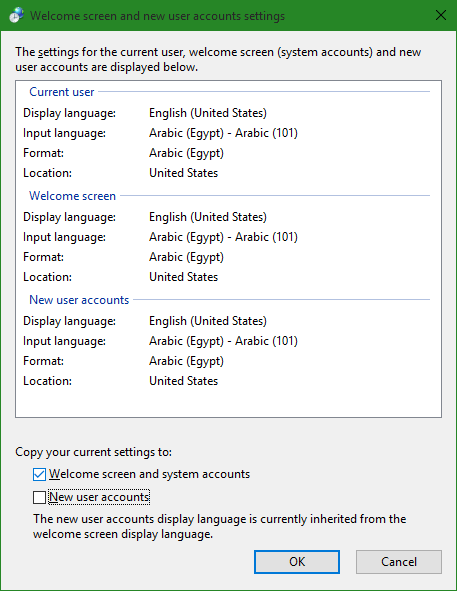Close the Welcome screen settings dialog
Image resolution: width=457 pixels, height=591 pixels.
[x=440, y=15]
